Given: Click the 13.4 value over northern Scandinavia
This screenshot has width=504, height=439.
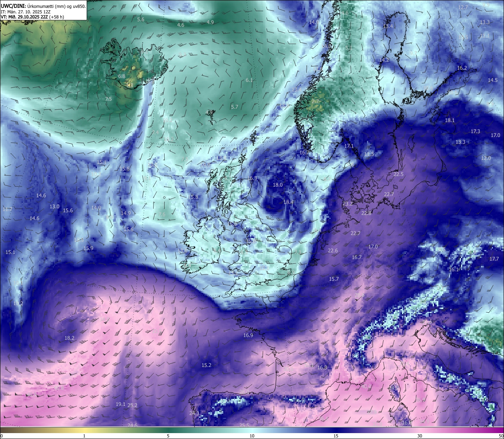Looking at the screenshot, I should pos(388,26).
